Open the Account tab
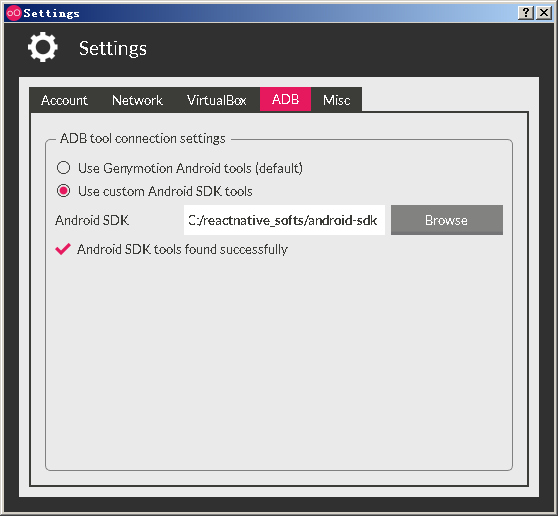This screenshot has width=558, height=516. click(64, 100)
